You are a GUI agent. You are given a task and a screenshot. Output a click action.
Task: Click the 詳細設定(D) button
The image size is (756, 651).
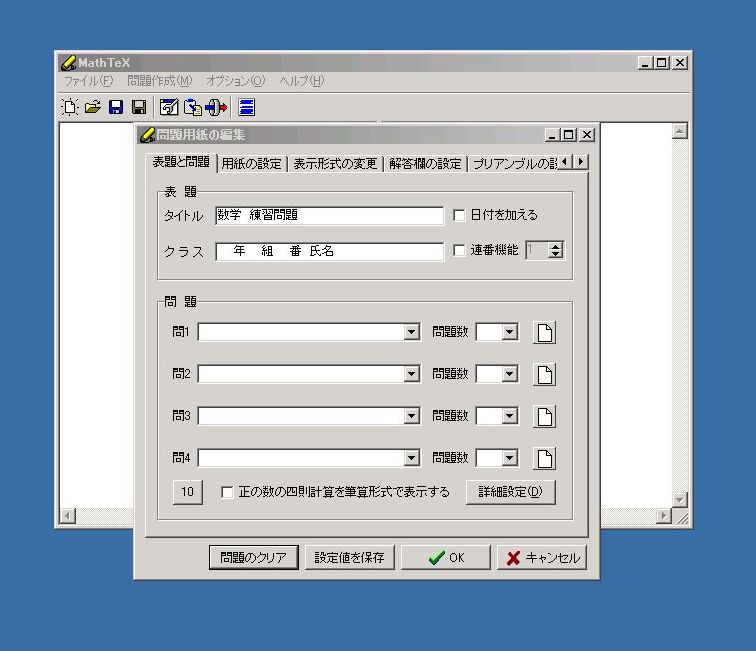[x=511, y=492]
